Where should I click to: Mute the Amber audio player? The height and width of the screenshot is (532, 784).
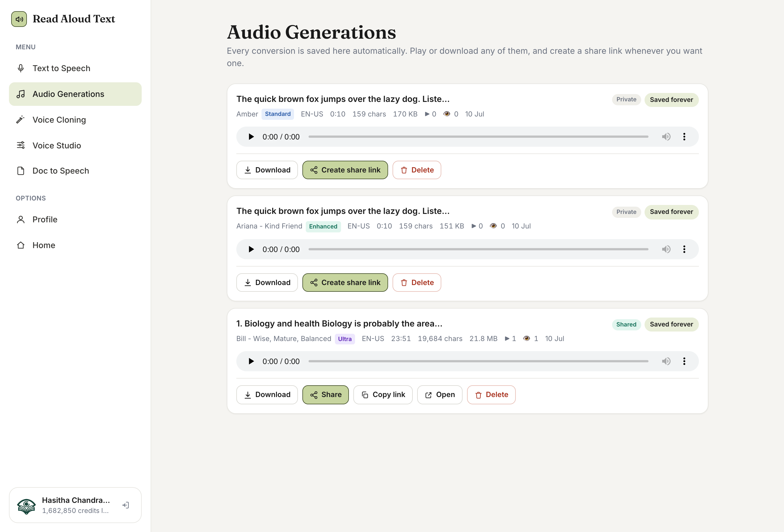coord(666,137)
